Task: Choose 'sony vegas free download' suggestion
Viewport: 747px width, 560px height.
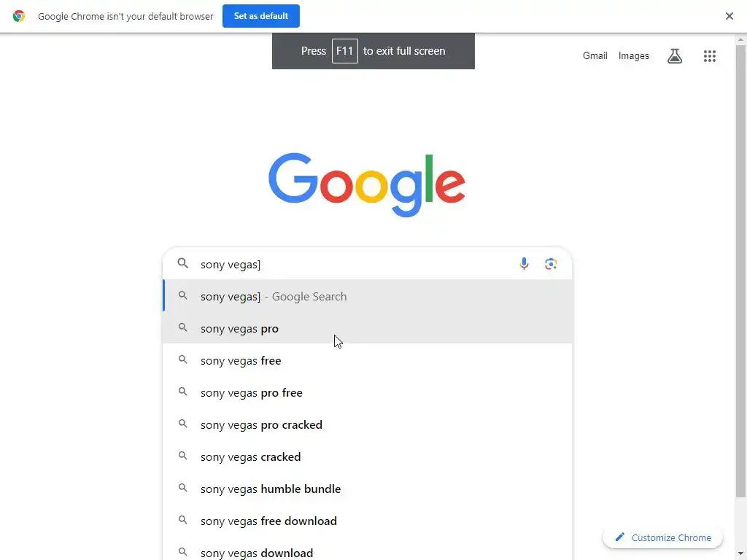Action: coord(268,521)
